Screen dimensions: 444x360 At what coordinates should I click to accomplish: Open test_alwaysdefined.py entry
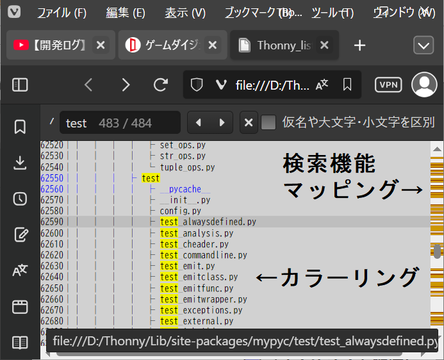coord(208,222)
